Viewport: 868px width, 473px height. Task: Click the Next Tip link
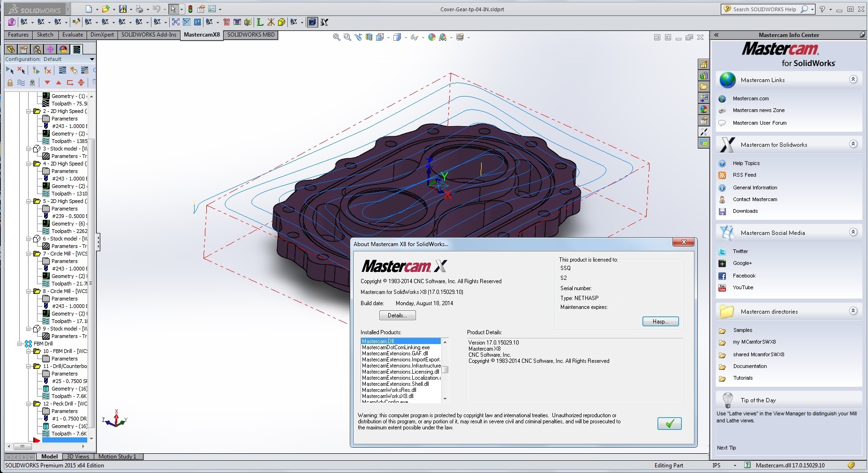point(726,448)
